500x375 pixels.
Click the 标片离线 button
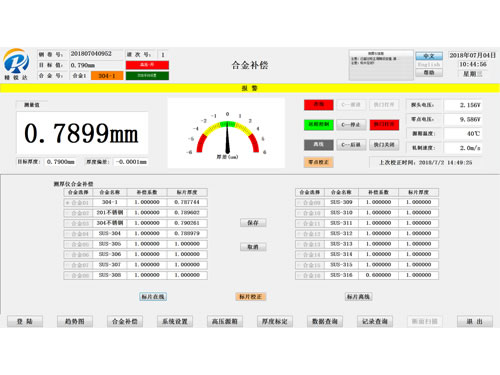[358, 297]
